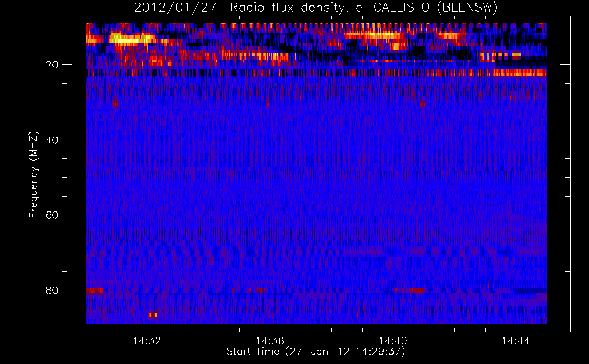Click the 14:32 time tick label
This screenshot has width=589, height=364.
click(147, 341)
